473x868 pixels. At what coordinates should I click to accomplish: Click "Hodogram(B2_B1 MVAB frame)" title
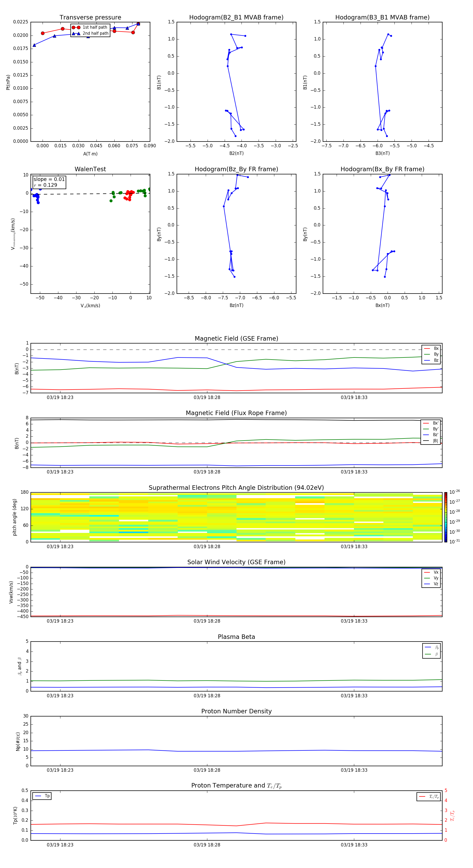236,18
